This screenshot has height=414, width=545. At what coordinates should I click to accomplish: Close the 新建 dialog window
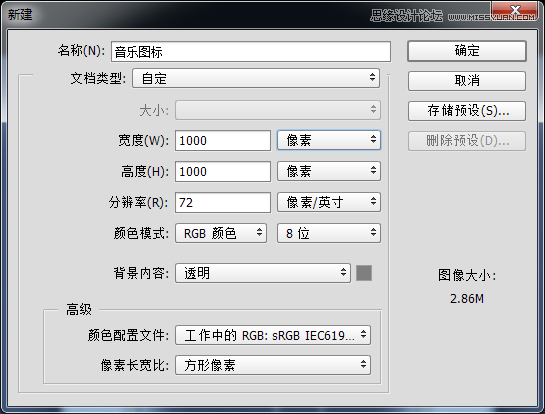(515, 10)
